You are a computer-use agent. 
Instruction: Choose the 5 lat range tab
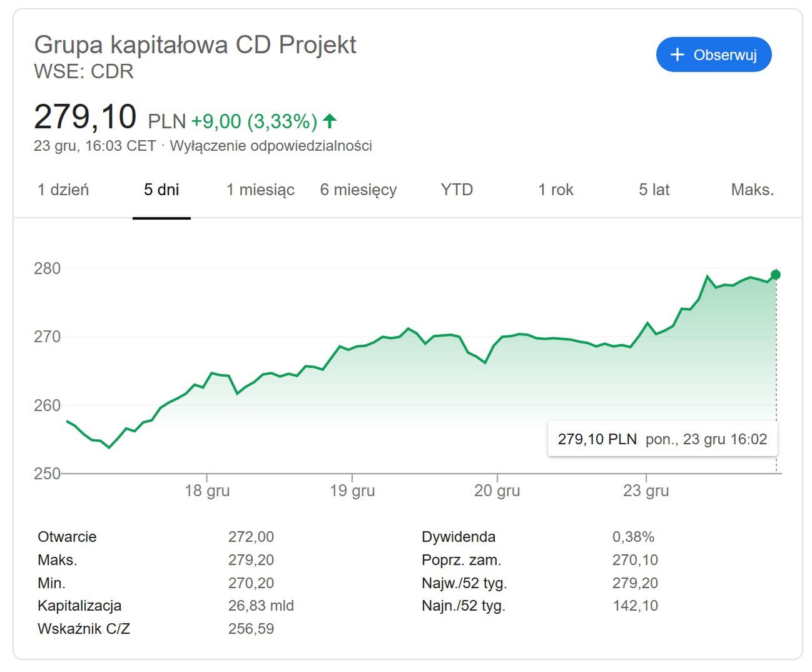coord(654,190)
